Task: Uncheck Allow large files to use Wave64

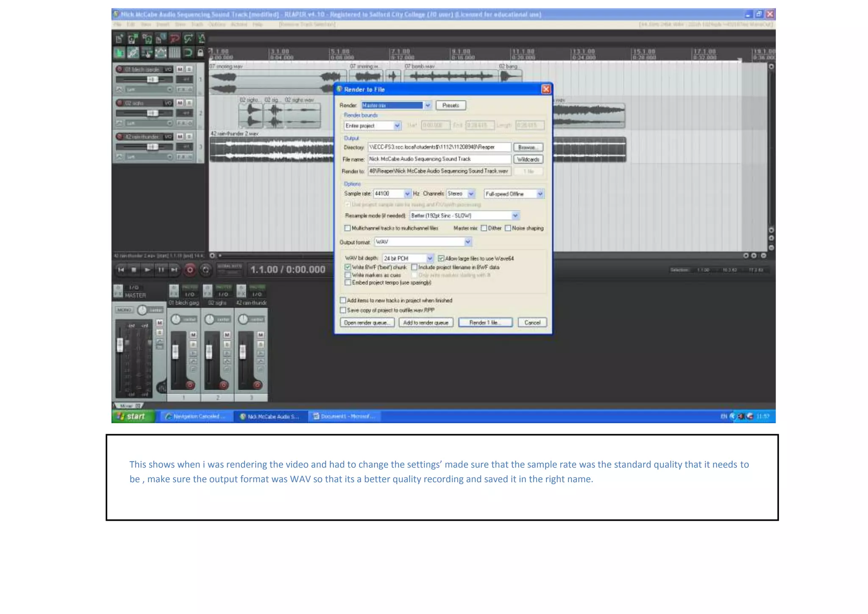Action: click(x=441, y=258)
